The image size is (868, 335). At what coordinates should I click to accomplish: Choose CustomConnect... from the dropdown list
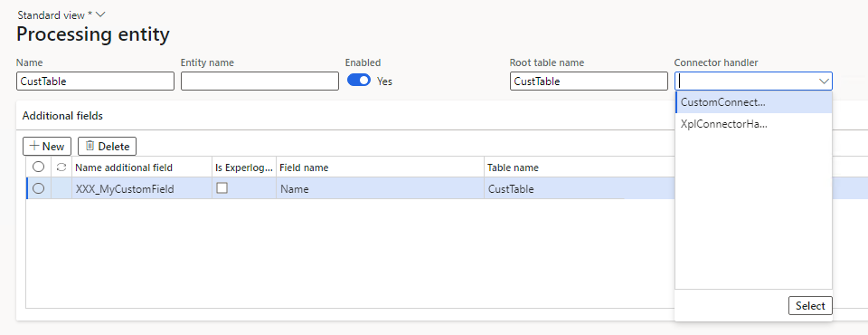754,102
